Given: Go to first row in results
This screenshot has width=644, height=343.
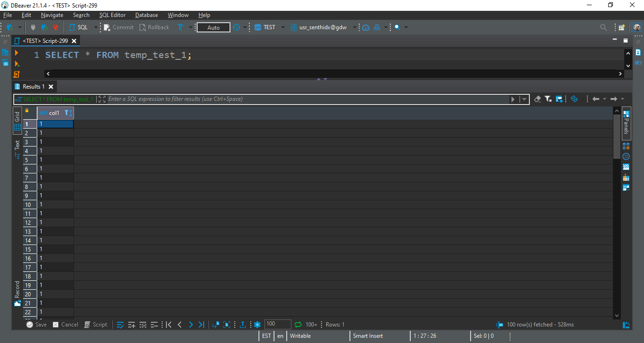Looking at the screenshot, I should 169,325.
